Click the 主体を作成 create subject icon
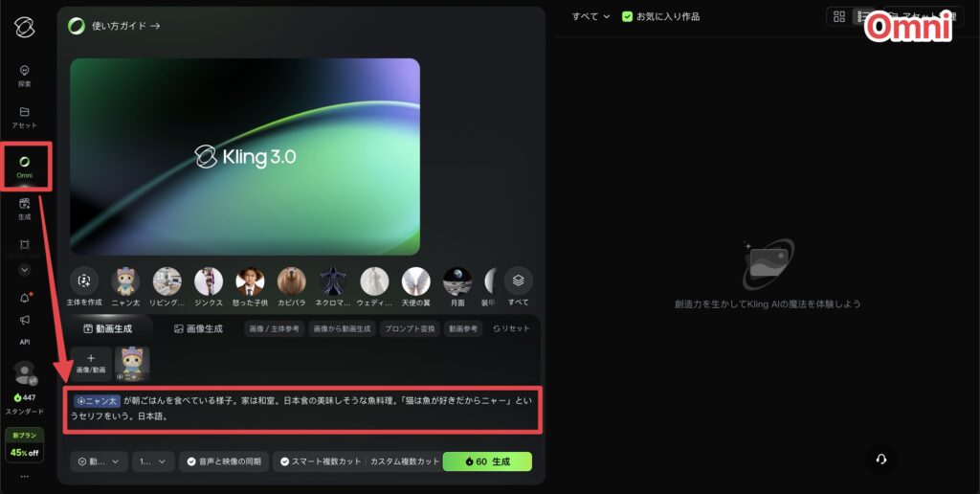 tap(85, 281)
